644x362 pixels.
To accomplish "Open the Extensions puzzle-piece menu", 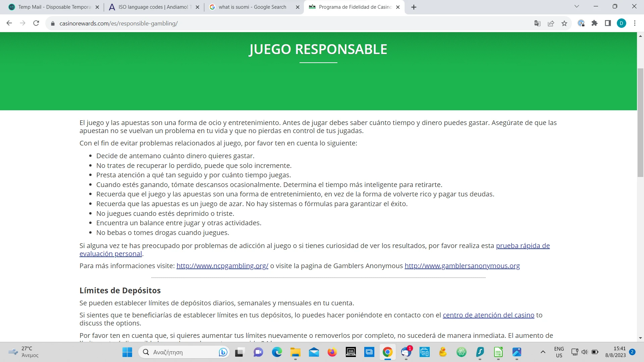I will [594, 23].
